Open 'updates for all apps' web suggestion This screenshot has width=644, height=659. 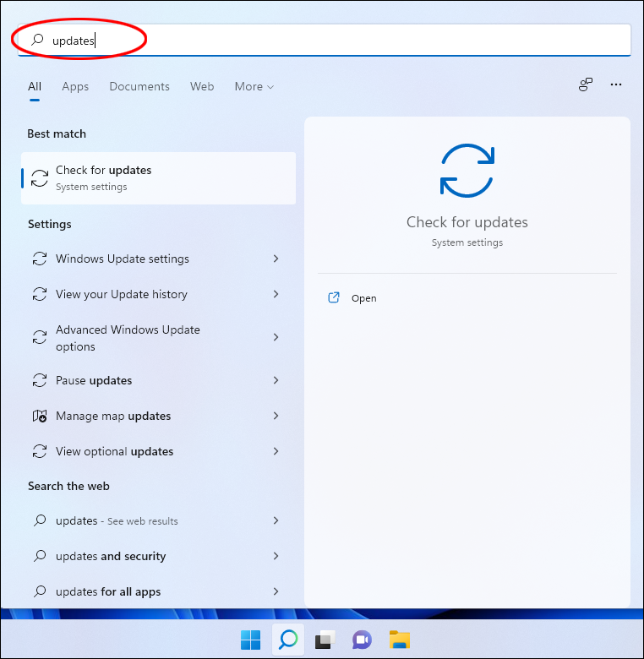click(x=159, y=591)
